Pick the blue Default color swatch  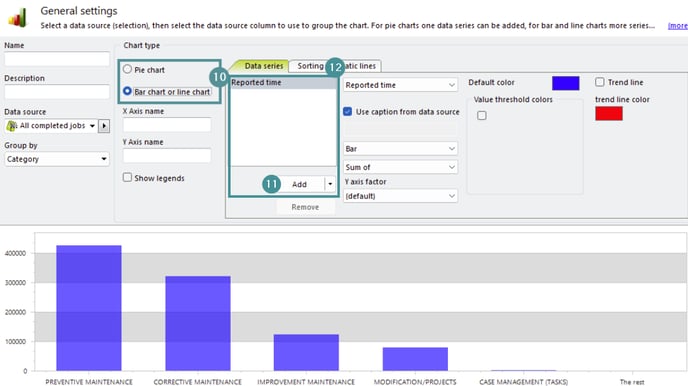pyautogui.click(x=566, y=83)
